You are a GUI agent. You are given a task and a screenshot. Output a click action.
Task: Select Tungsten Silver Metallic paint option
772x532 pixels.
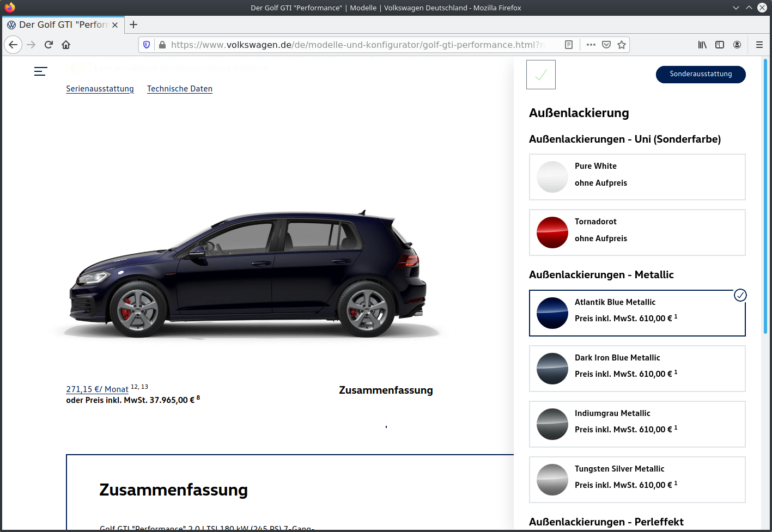(x=637, y=480)
